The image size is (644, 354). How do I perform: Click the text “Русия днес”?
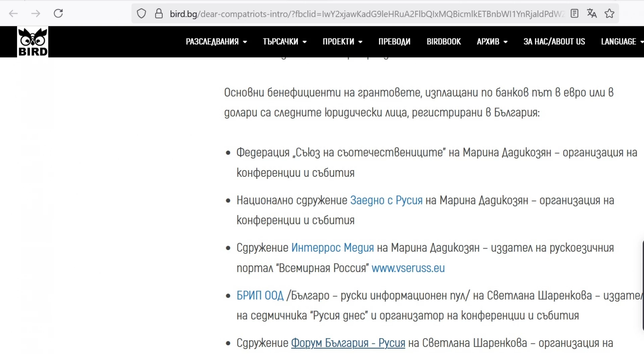(339, 315)
